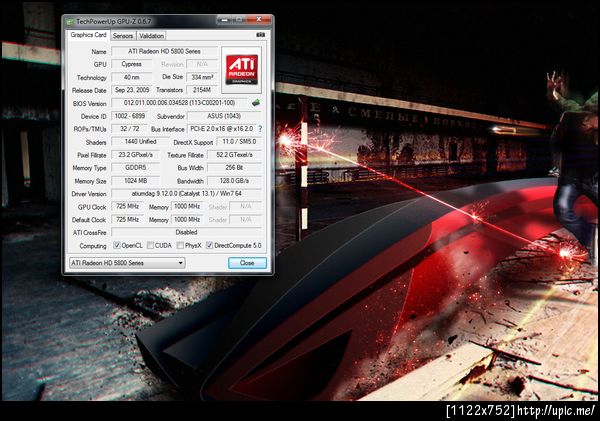Viewport: 600px width, 421px height.
Task: Click the ROPs/TMUs value 32 / 72
Action: click(x=130, y=129)
